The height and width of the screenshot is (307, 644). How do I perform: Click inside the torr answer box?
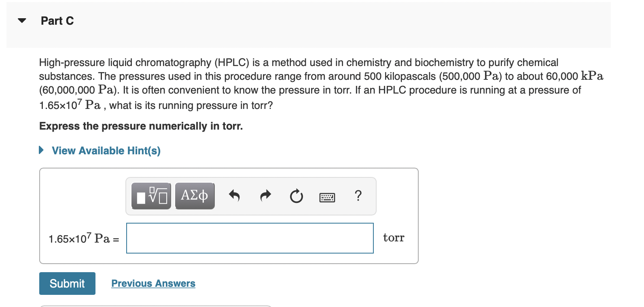pyautogui.click(x=250, y=238)
